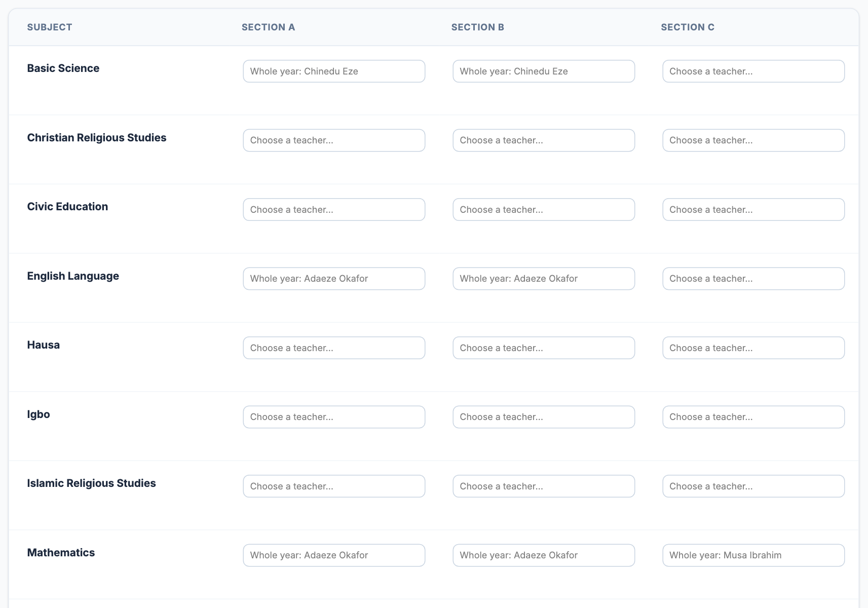Open English Language Section B teacher field

click(x=544, y=279)
